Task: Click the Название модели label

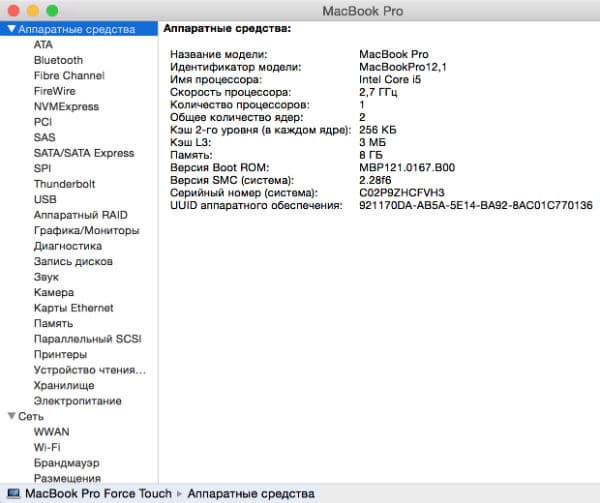Action: coord(218,54)
